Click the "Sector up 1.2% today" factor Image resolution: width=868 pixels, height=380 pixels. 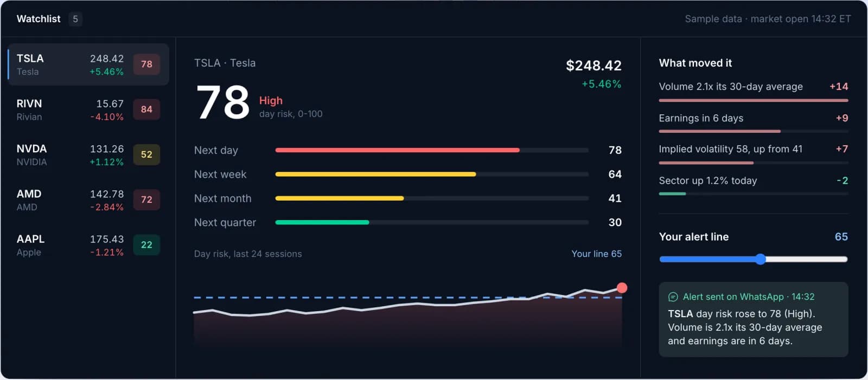(x=707, y=181)
